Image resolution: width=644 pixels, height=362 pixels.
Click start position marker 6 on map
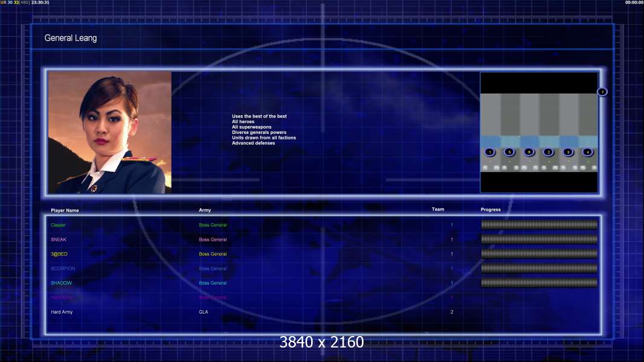[529, 152]
